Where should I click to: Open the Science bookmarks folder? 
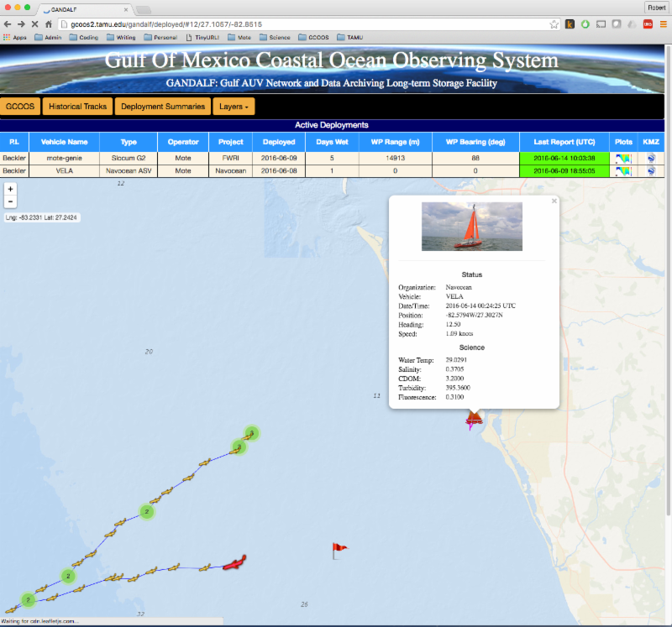click(275, 37)
